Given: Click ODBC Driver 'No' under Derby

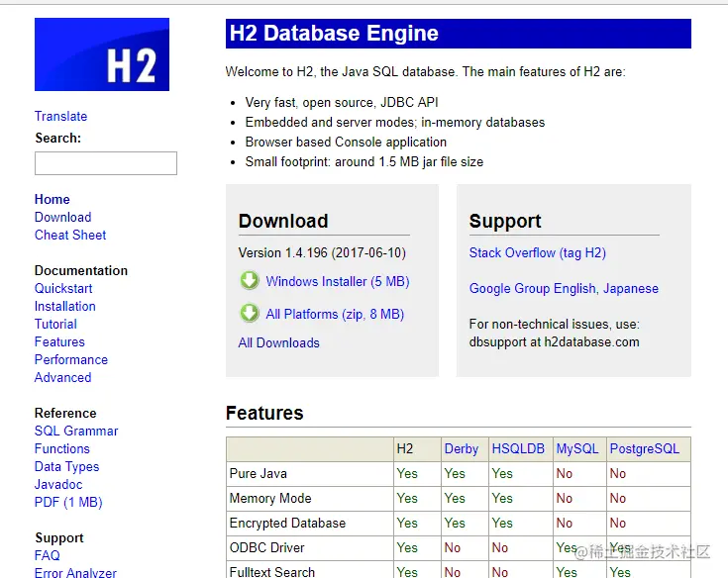Looking at the screenshot, I should [453, 547].
